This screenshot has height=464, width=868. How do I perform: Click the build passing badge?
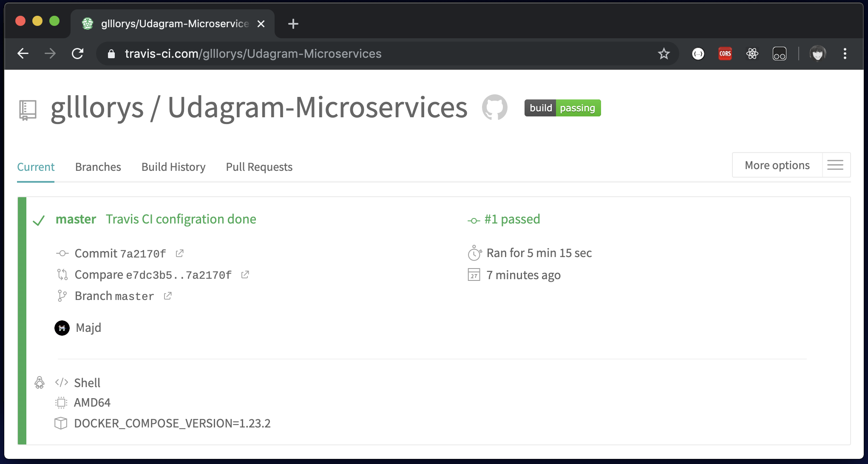[562, 108]
